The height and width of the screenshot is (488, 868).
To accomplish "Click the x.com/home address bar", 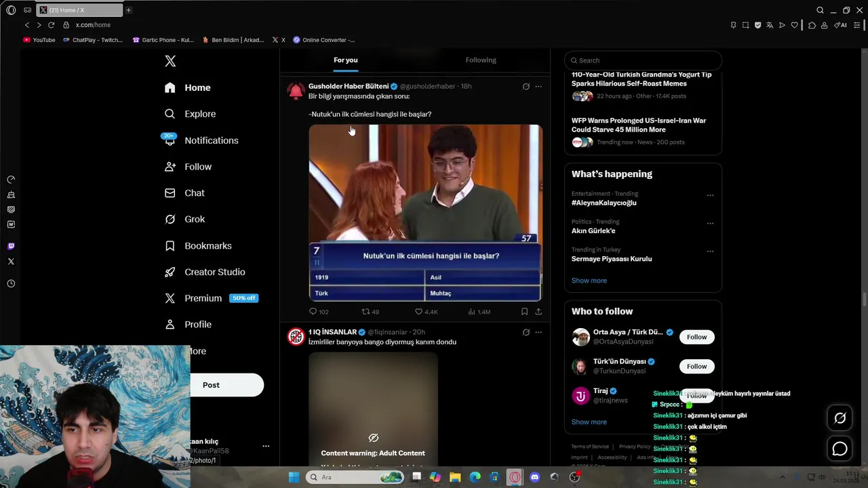I will pyautogui.click(x=93, y=25).
